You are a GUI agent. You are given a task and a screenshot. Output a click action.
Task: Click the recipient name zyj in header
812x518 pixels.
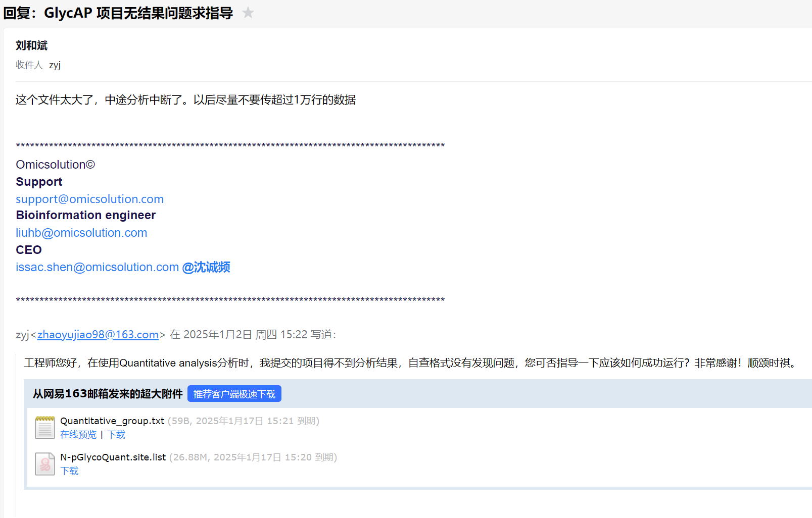point(55,65)
